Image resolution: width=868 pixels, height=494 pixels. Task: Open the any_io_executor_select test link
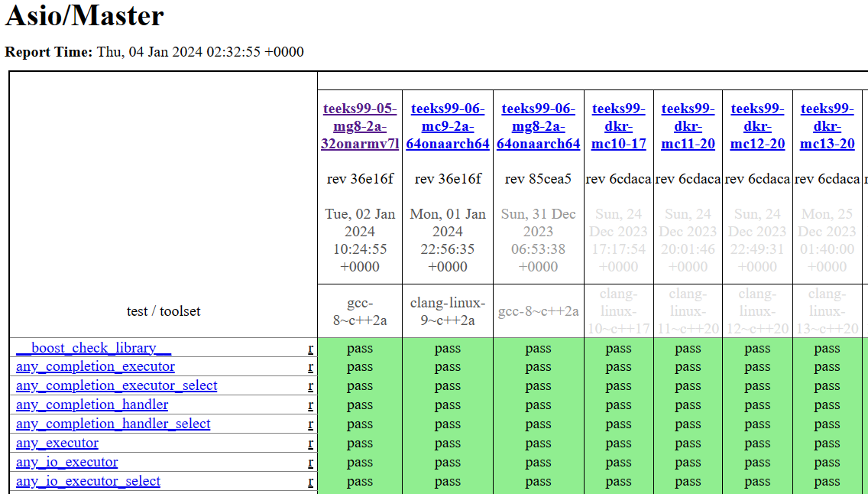pos(88,481)
